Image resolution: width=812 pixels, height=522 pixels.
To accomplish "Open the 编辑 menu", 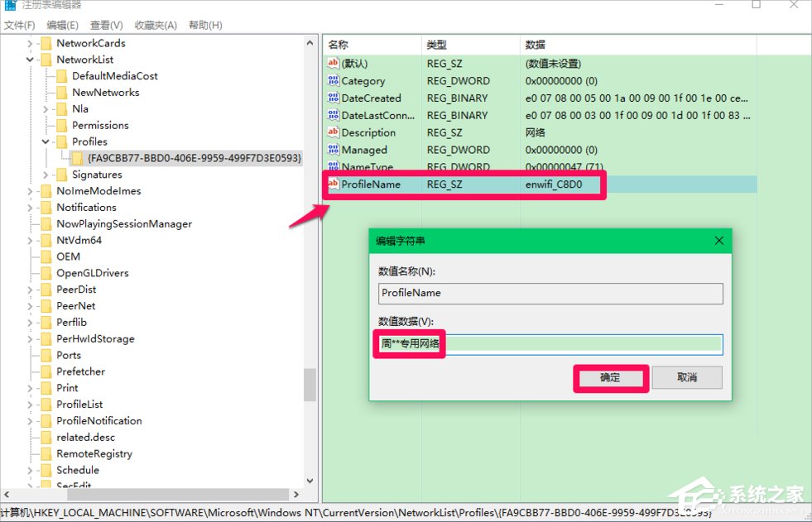I will point(63,25).
